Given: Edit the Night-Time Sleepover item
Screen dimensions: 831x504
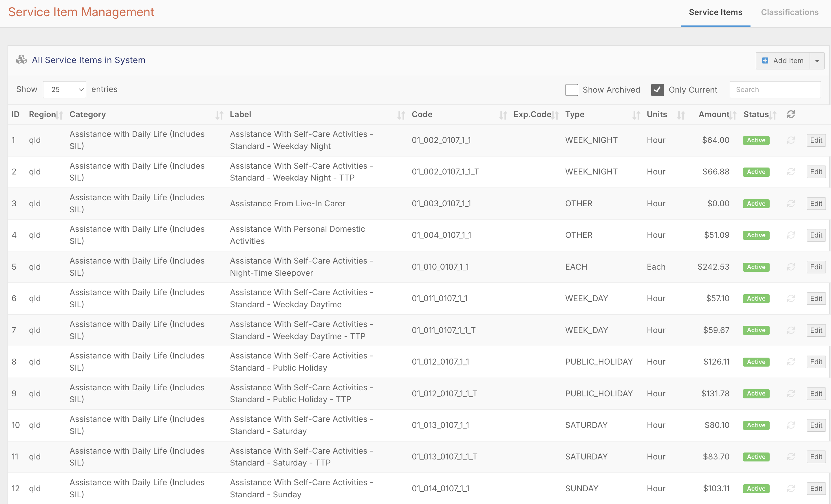Looking at the screenshot, I should coord(816,267).
